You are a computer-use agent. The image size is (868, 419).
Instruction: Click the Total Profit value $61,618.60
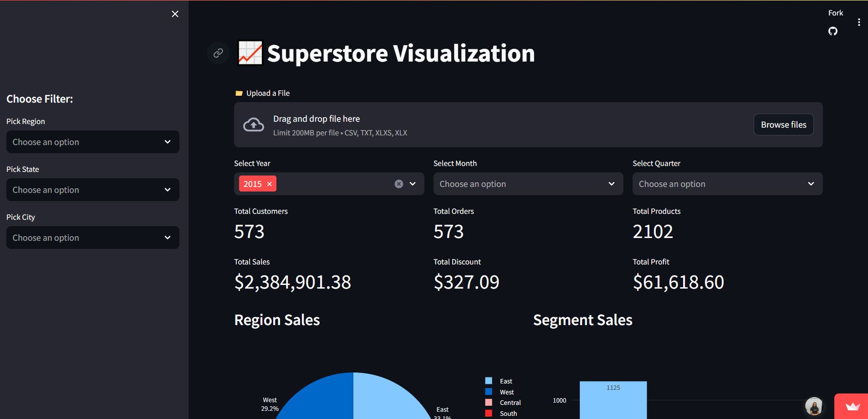tap(678, 282)
